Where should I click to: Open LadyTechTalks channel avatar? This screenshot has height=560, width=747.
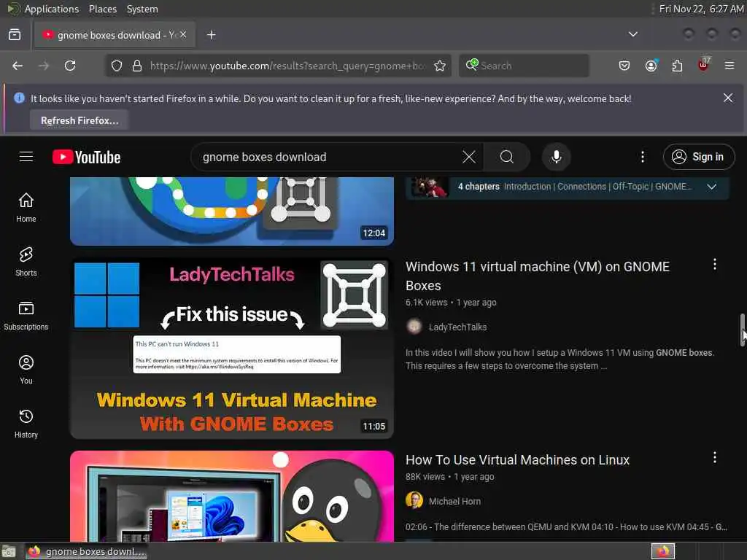click(x=414, y=327)
